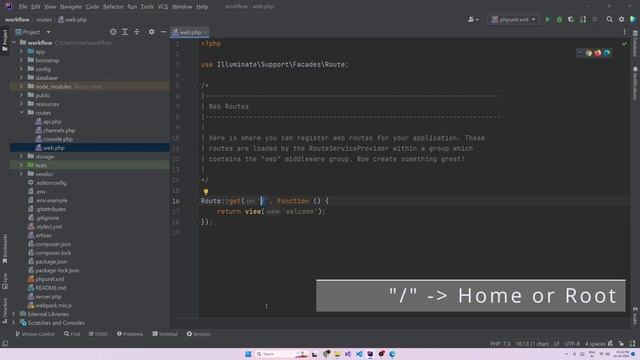Click the LF line separator in status bar
This screenshot has height=360, width=640.
pos(556,344)
